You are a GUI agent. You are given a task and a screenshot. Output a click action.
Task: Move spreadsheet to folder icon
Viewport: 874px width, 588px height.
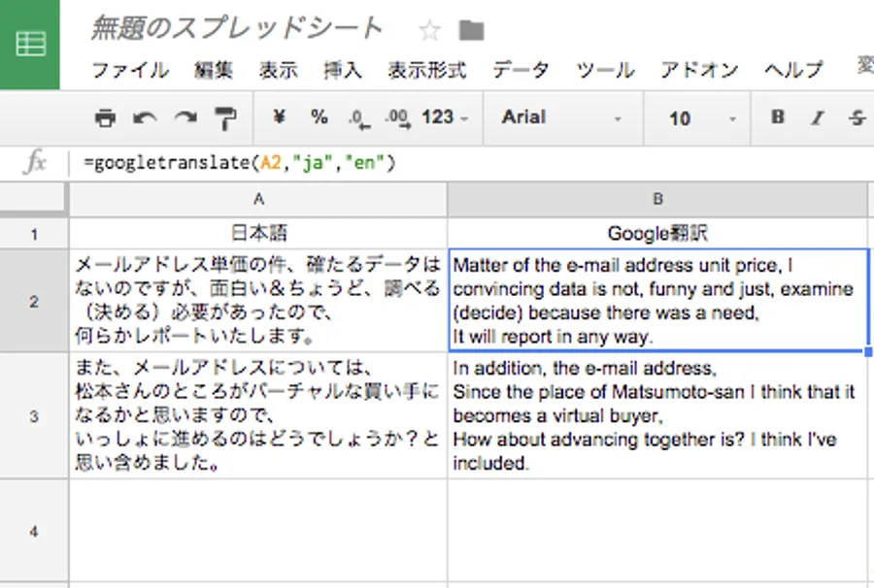[471, 30]
